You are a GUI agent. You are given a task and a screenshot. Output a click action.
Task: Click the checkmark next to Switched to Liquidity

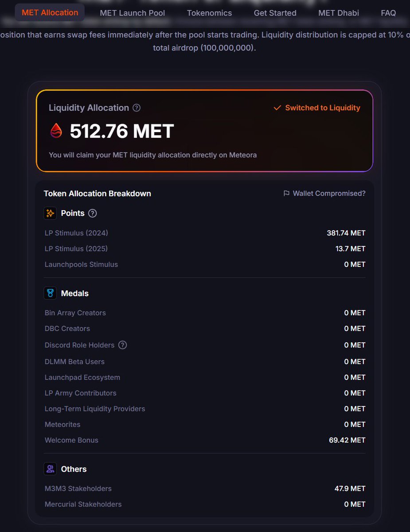[x=277, y=108]
